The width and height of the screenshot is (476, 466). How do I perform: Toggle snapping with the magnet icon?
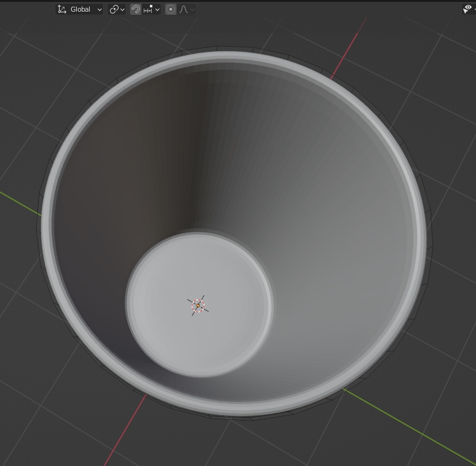click(x=136, y=9)
